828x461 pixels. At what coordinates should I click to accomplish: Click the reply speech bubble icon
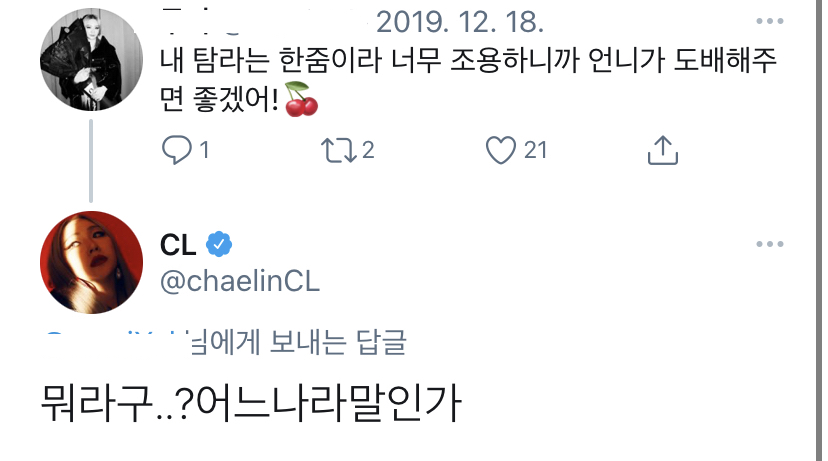[x=175, y=150]
